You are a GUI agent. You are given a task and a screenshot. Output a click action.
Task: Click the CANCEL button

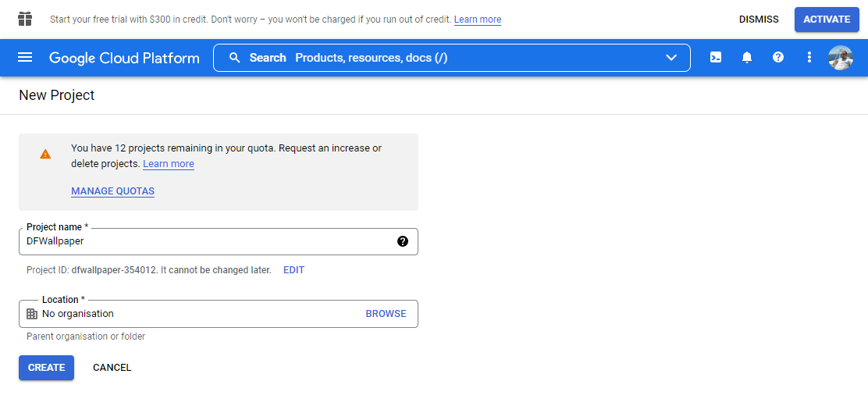pos(112,368)
